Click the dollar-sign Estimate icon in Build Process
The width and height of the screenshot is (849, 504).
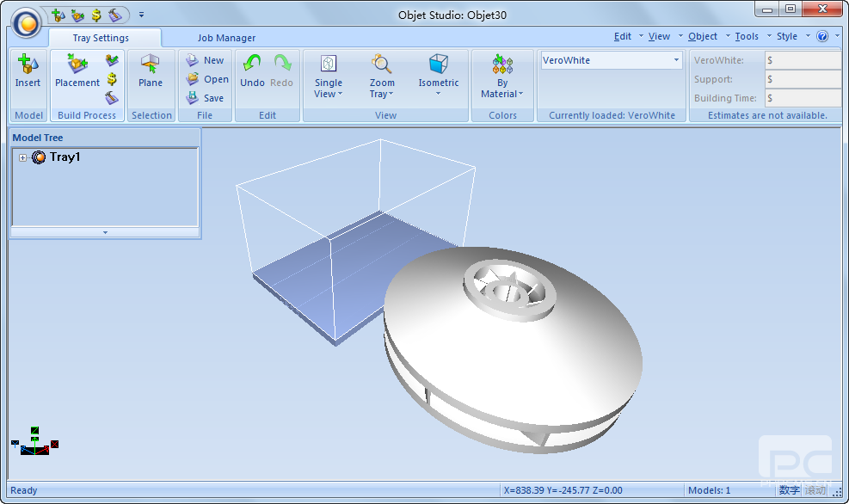coord(112,79)
